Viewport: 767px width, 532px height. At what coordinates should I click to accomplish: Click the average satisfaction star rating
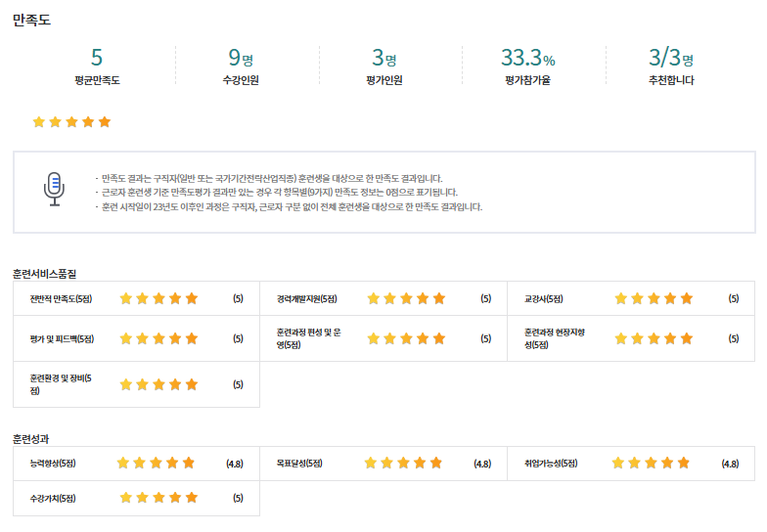pos(72,121)
